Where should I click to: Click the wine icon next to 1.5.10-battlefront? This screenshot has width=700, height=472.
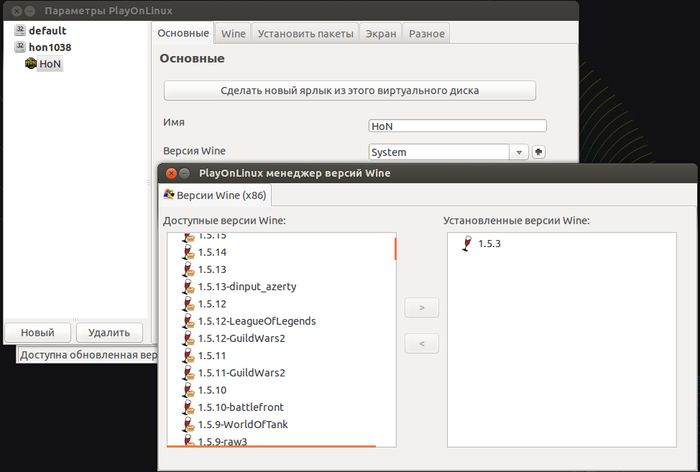click(188, 407)
